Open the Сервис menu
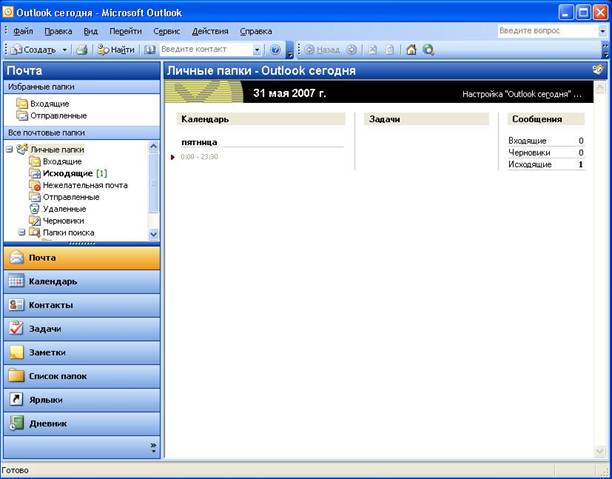This screenshot has width=612, height=479. 167,31
